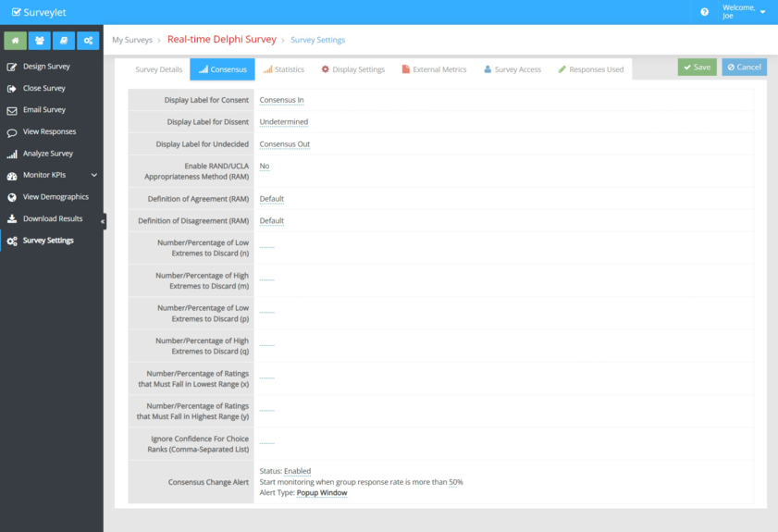
Task: Click Real-time Delphi Survey breadcrumb
Action: tap(222, 39)
